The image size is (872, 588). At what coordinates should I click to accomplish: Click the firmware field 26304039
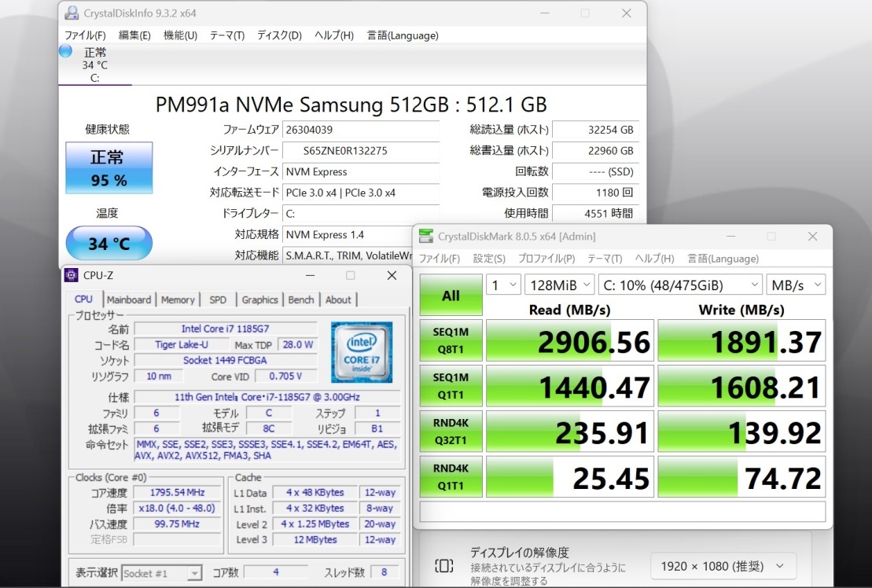(360, 130)
